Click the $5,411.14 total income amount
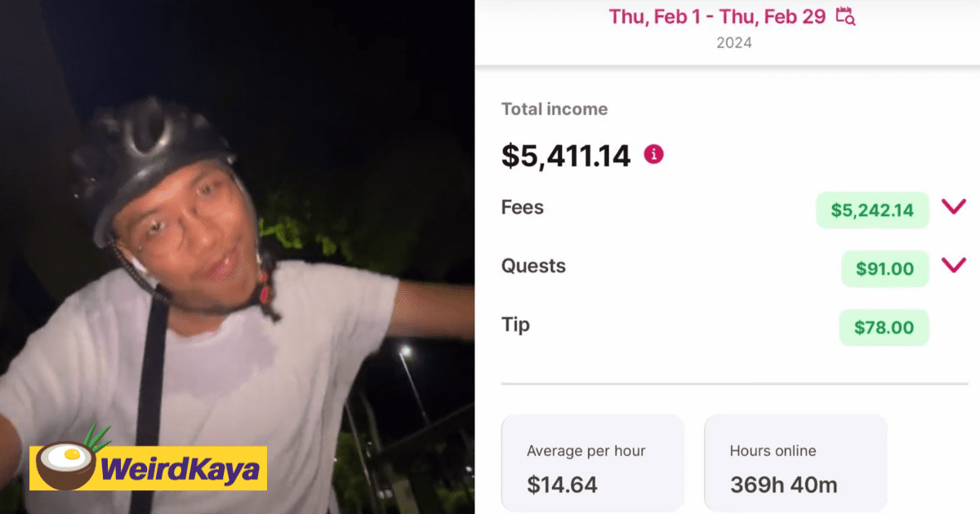Screen dimensions: 980x514 point(565,154)
